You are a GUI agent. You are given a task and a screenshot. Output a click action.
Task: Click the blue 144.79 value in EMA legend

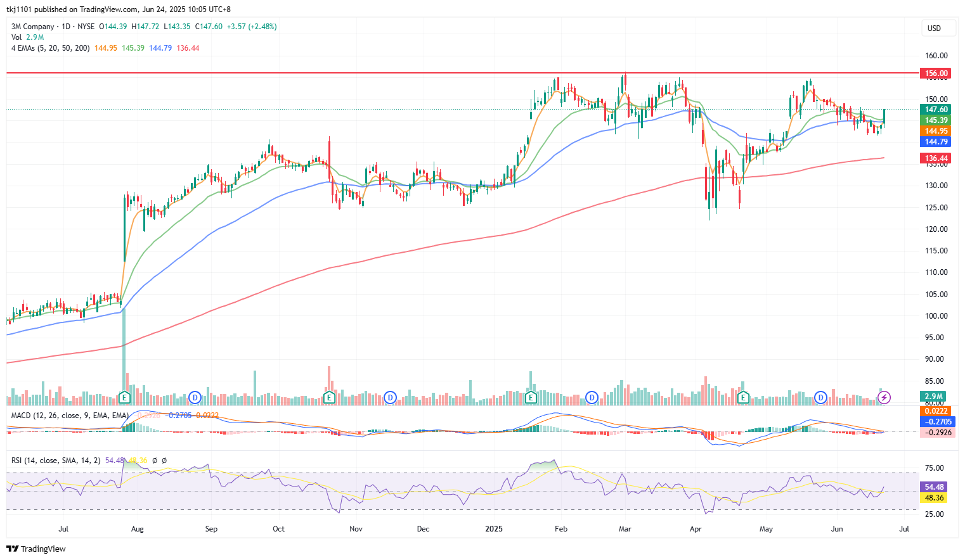160,48
